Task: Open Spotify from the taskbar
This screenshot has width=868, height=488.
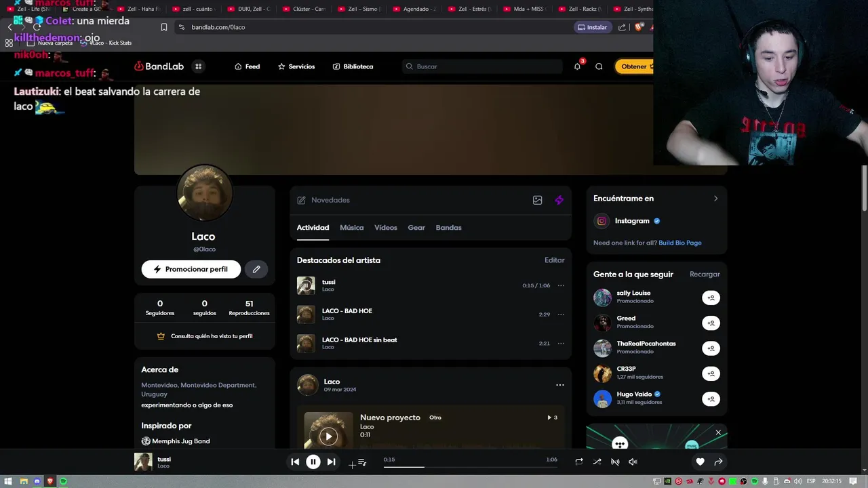Action: click(63, 481)
